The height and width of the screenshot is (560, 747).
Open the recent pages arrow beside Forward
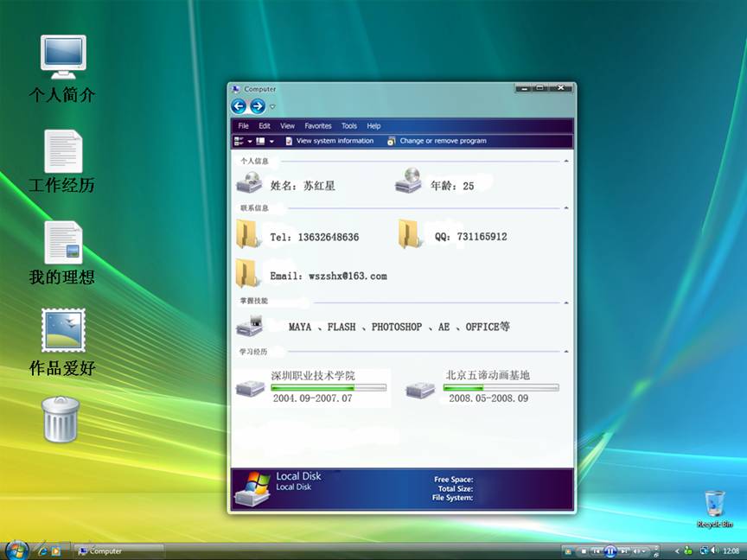[x=272, y=106]
